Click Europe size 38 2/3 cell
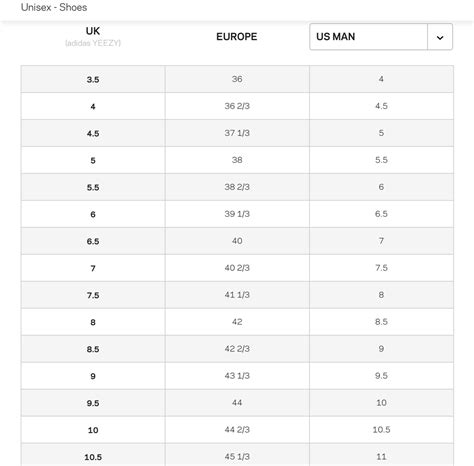Screen dimensions: 474x466 (237, 187)
